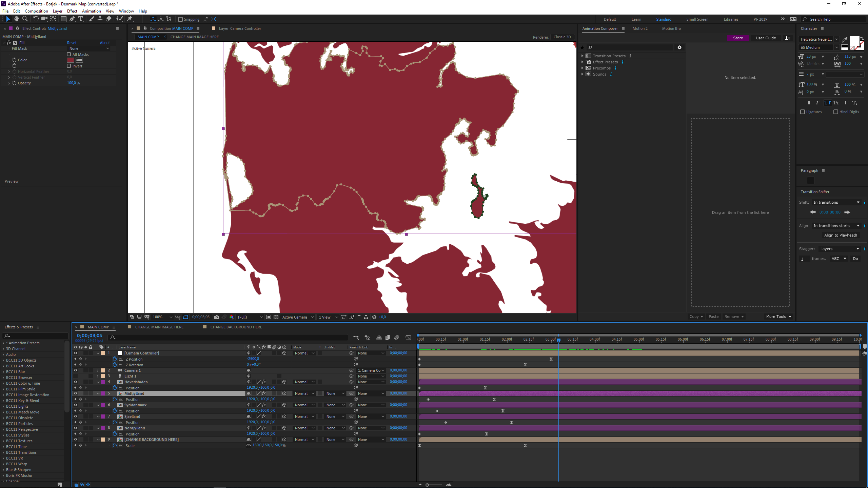Image resolution: width=868 pixels, height=488 pixels.
Task: Activate the Rotation tool
Action: pos(36,19)
